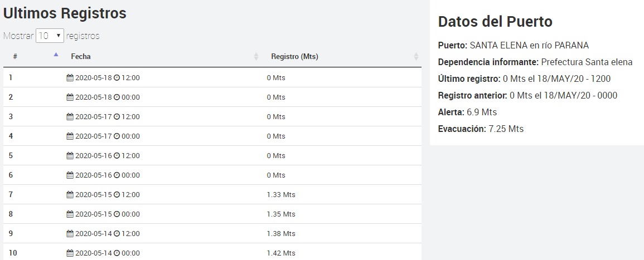Select the 1.38 Mts reading cell
This screenshot has height=260, width=644.
[x=281, y=234]
